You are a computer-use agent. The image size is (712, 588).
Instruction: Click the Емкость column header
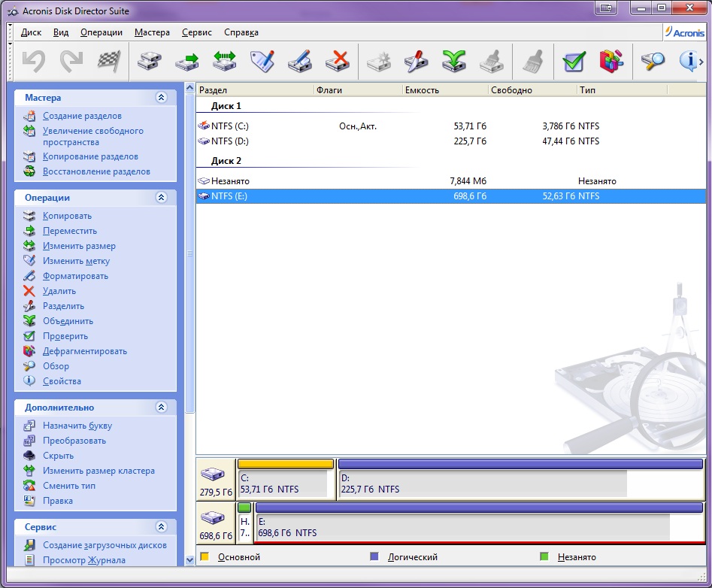click(x=445, y=89)
